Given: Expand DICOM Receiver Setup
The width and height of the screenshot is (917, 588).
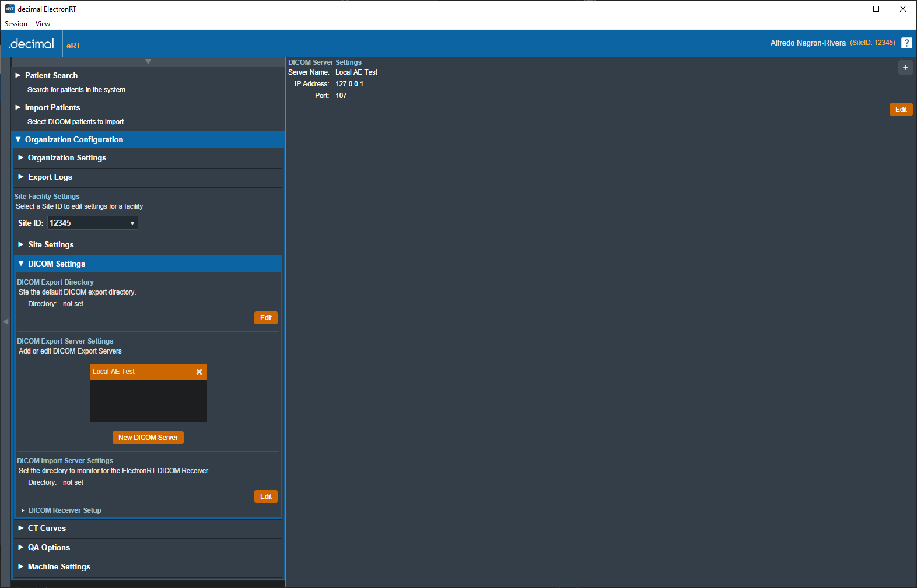Looking at the screenshot, I should [x=65, y=510].
